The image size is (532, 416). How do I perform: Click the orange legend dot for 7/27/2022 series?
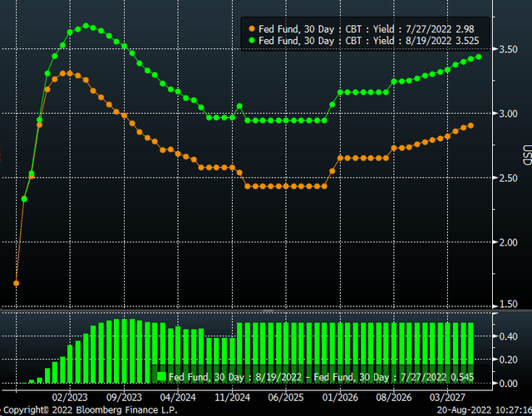(252, 29)
